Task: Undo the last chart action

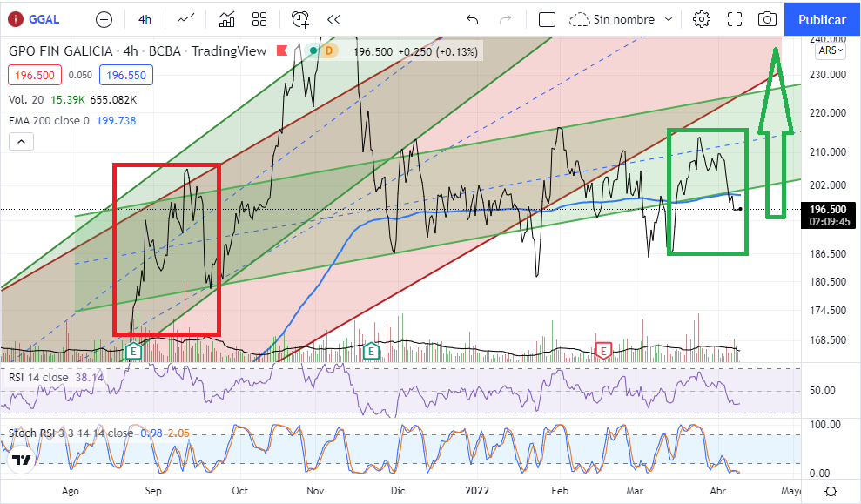Action: point(472,20)
